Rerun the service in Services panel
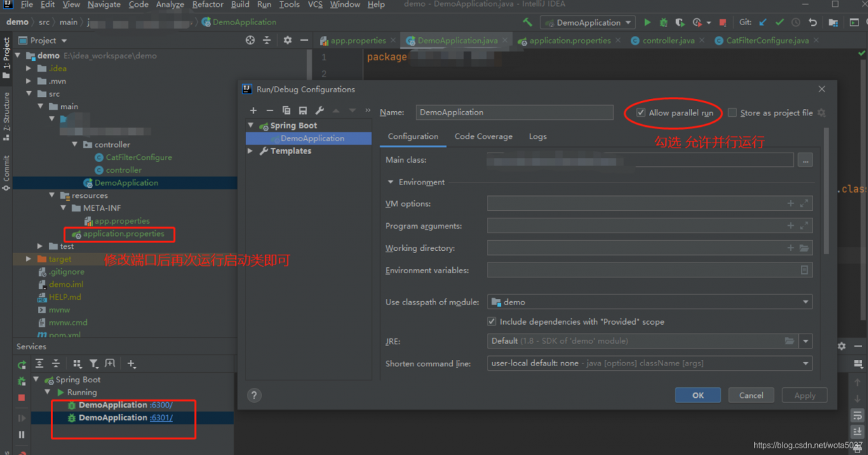The width and height of the screenshot is (868, 455). click(x=22, y=364)
